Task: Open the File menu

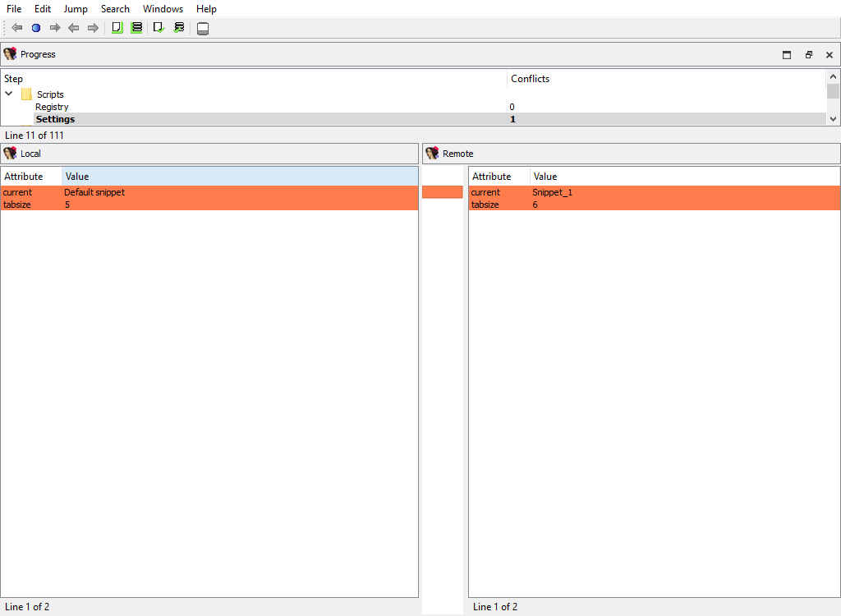Action: point(14,9)
